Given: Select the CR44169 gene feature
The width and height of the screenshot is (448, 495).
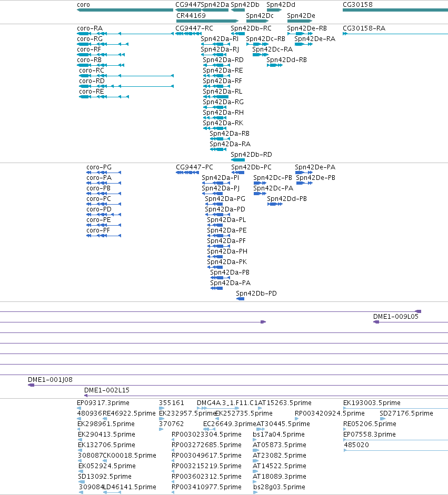Looking at the screenshot, I should pos(207,21).
